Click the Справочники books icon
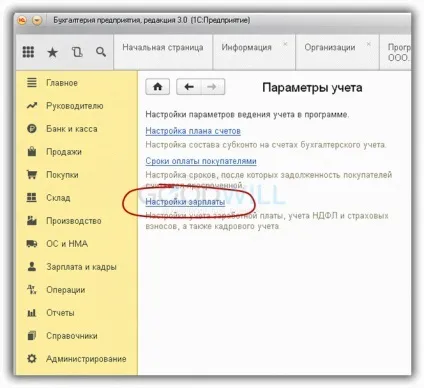 point(32,335)
